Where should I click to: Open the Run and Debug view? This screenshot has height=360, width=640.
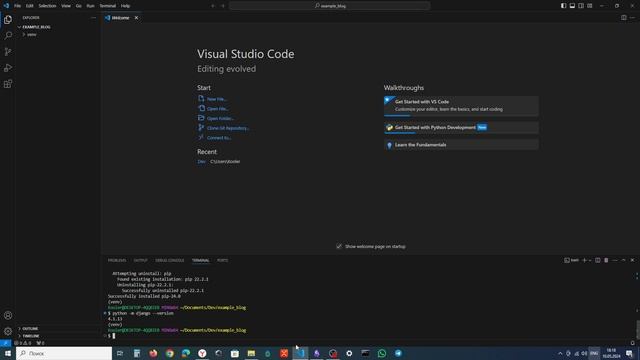tap(8, 68)
